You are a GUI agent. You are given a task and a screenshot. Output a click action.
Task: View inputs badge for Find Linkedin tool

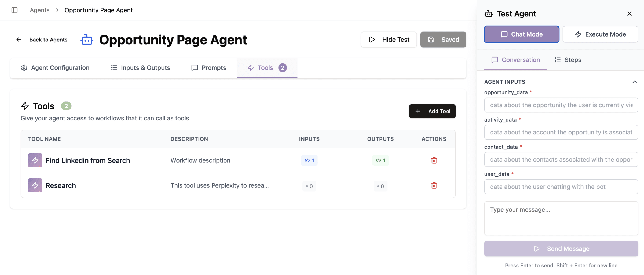pos(309,160)
